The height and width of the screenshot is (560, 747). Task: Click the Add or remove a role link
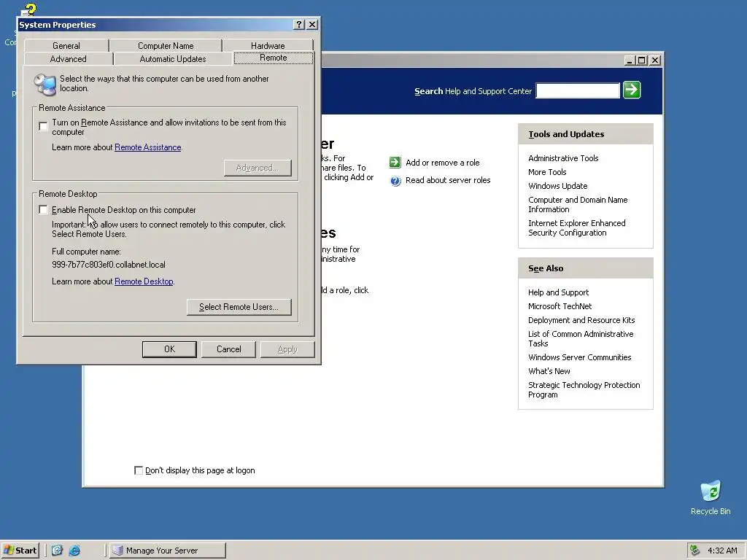tap(443, 163)
